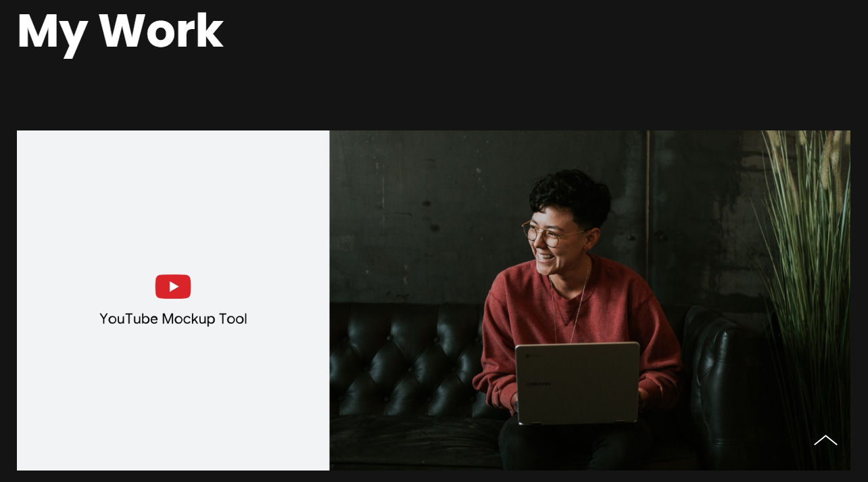868x482 pixels.
Task: Select the My Work heading
Action: [120, 30]
